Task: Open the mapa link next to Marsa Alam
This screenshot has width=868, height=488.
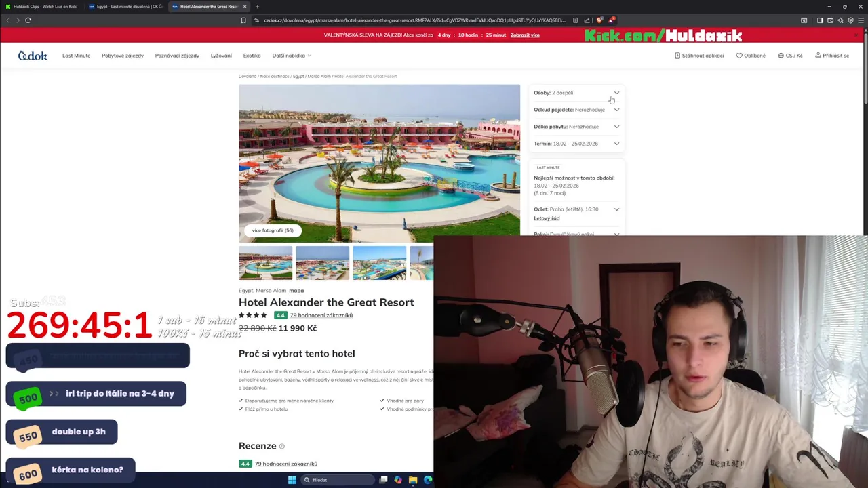Action: [x=296, y=291]
